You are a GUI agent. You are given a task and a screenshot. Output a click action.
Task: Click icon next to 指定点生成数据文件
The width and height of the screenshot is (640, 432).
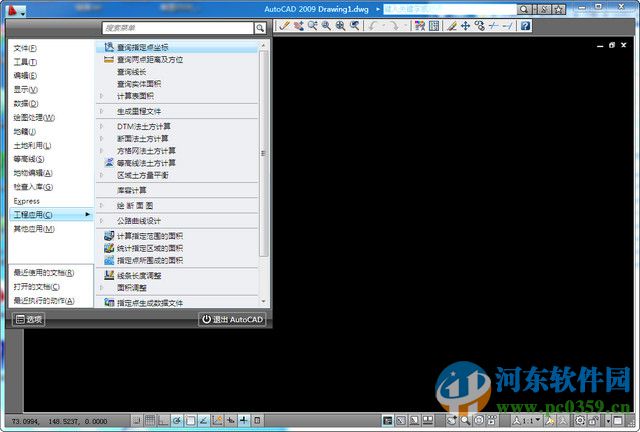click(109, 303)
